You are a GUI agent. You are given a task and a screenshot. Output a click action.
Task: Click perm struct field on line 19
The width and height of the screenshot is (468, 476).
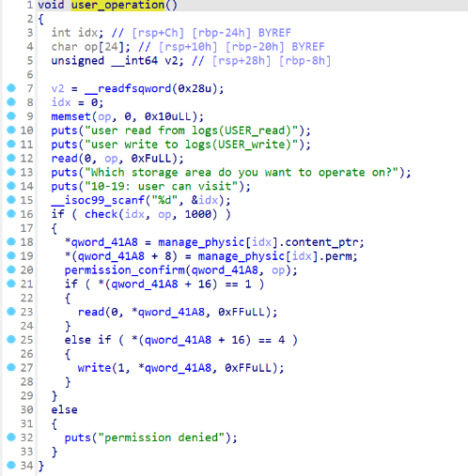pyautogui.click(x=338, y=256)
